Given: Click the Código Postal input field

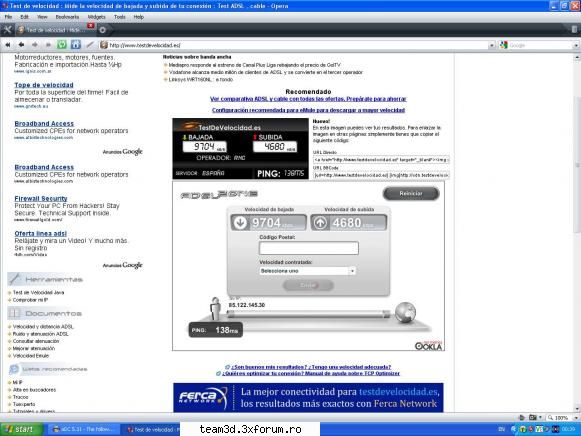Looking at the screenshot, I should point(309,248).
